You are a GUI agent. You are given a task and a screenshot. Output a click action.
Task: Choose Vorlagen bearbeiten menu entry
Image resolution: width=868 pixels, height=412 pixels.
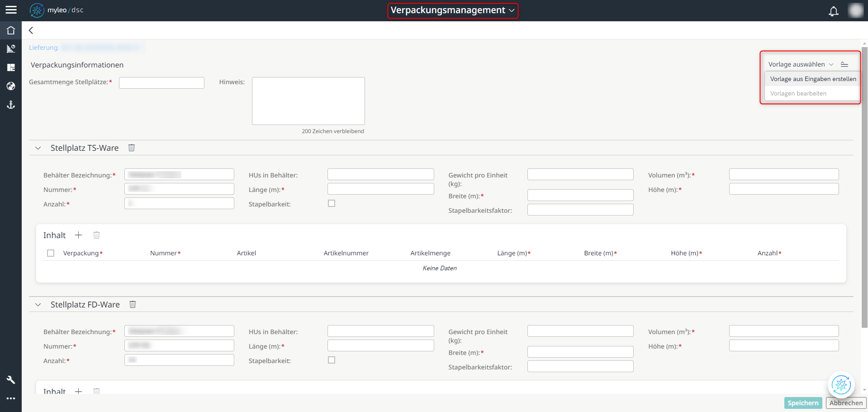click(813, 93)
